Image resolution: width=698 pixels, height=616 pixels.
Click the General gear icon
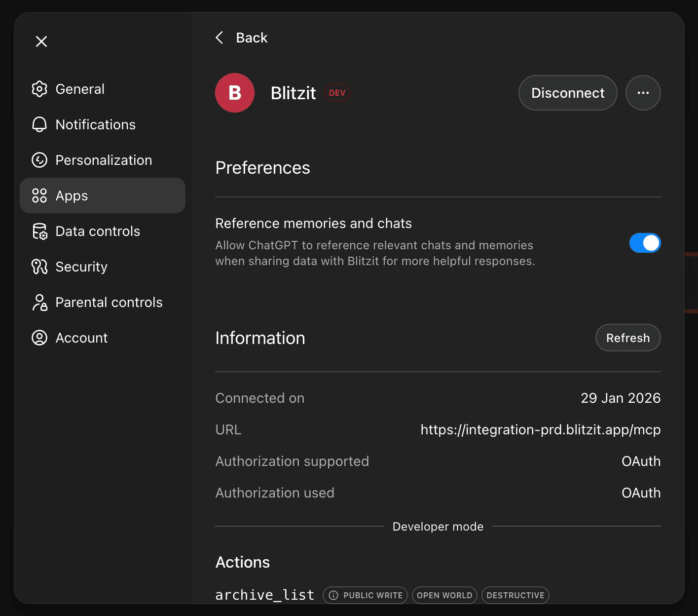[39, 89]
